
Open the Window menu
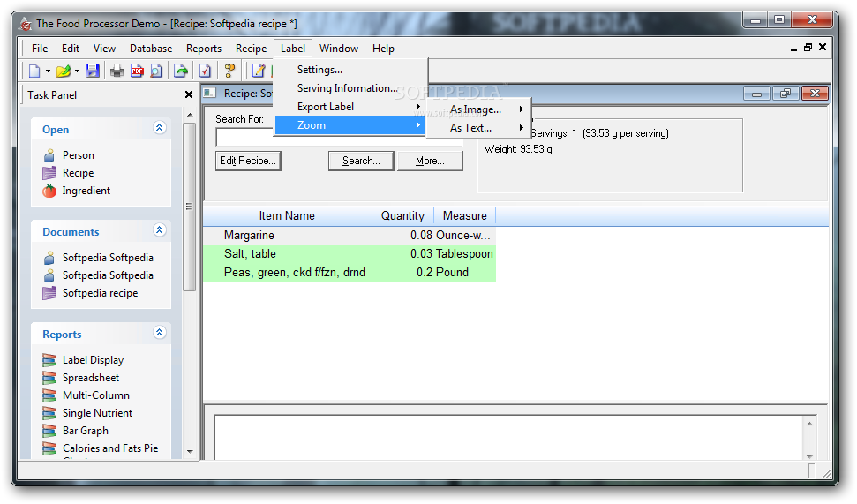339,48
